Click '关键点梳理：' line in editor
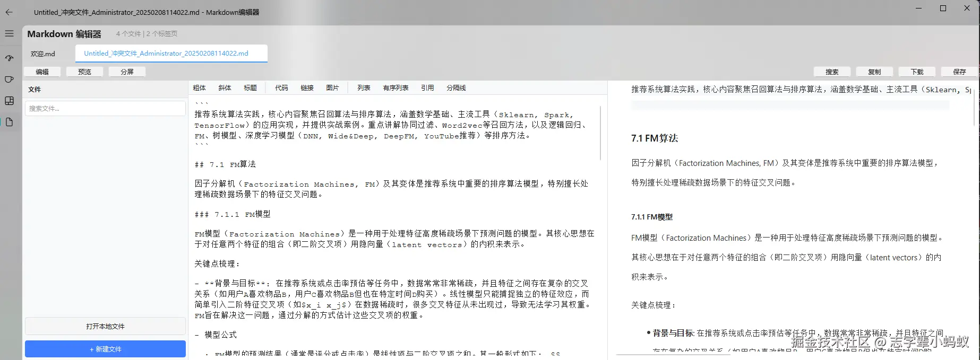 pyautogui.click(x=217, y=264)
